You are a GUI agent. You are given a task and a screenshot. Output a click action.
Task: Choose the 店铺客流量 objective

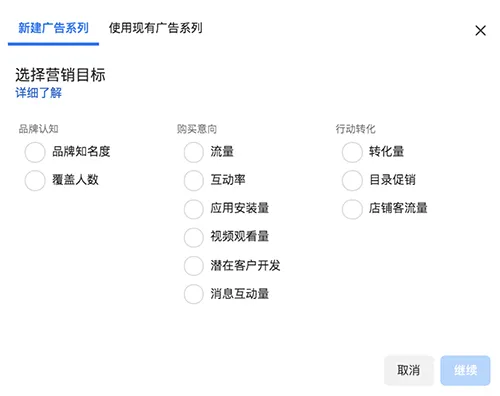352,209
